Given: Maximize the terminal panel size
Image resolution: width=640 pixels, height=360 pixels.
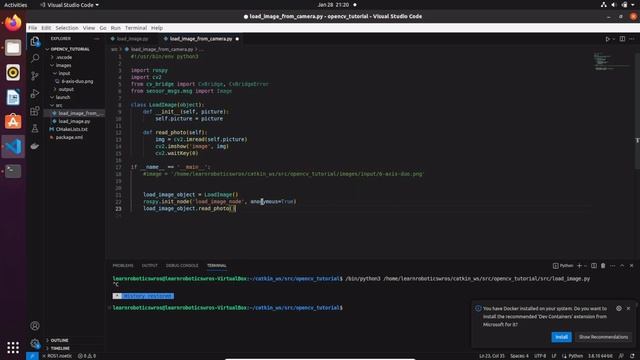Looking at the screenshot, I should click(x=622, y=266).
